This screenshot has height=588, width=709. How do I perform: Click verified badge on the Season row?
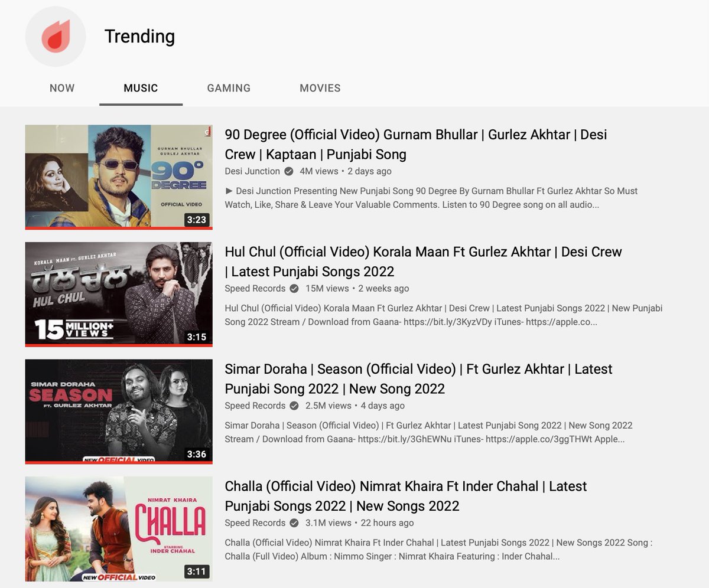point(294,406)
